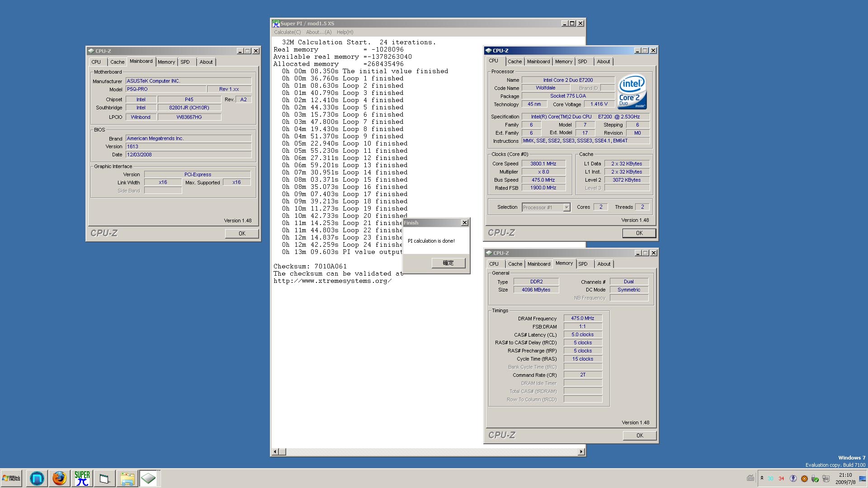Close the Finish dialog with X

[x=464, y=223]
